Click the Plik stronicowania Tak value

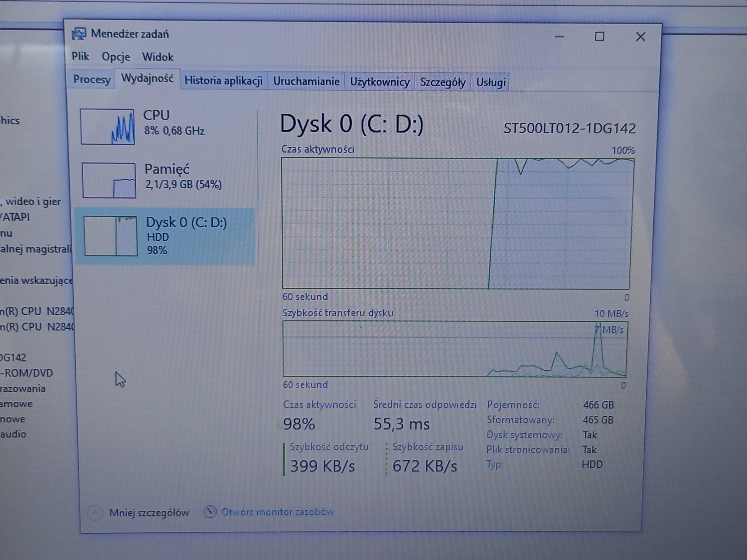coord(589,450)
